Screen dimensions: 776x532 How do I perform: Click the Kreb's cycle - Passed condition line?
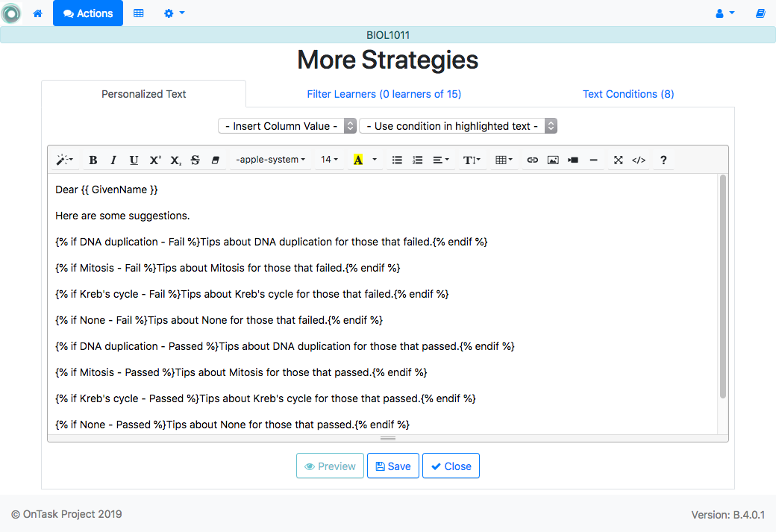point(266,398)
